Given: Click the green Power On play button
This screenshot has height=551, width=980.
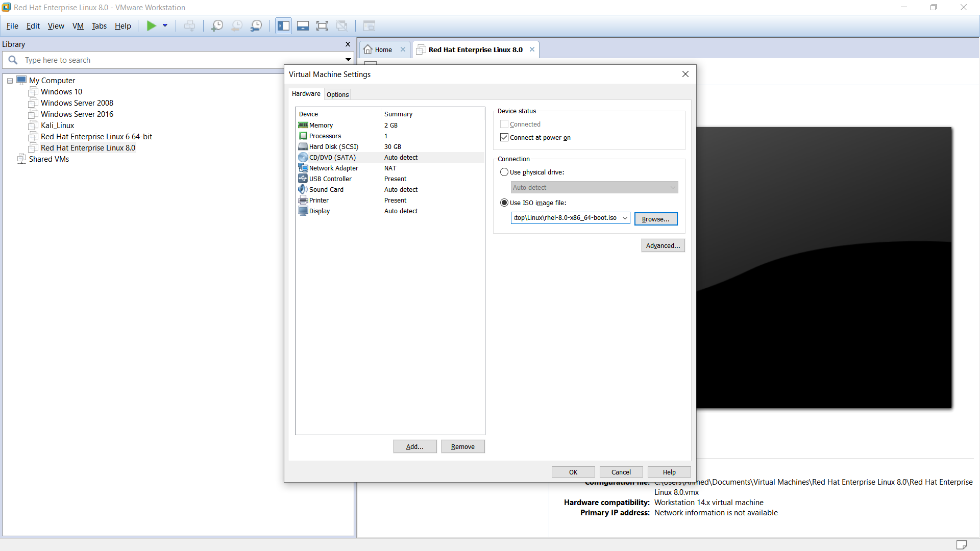Looking at the screenshot, I should point(151,26).
